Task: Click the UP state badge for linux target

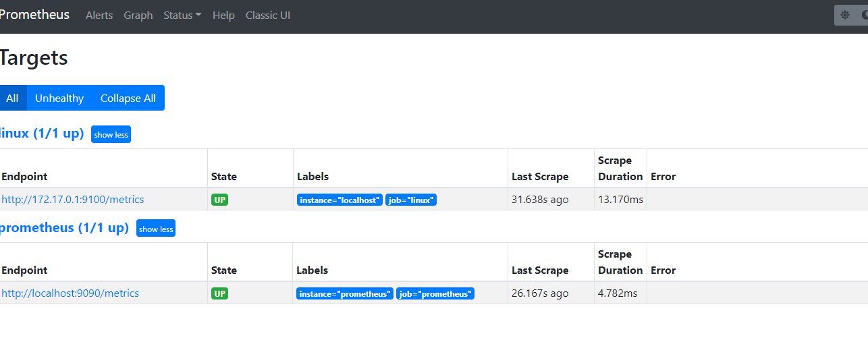Action: (x=219, y=200)
